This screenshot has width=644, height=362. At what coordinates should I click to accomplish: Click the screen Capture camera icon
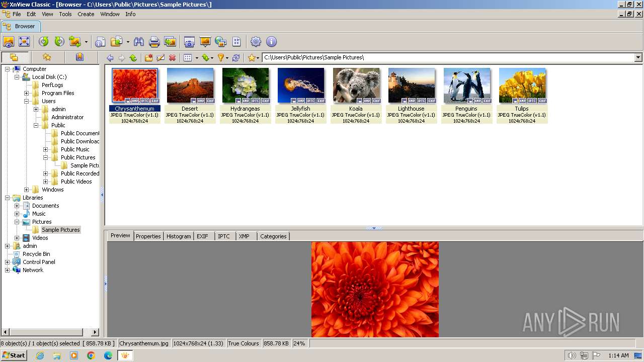pyautogui.click(x=189, y=42)
